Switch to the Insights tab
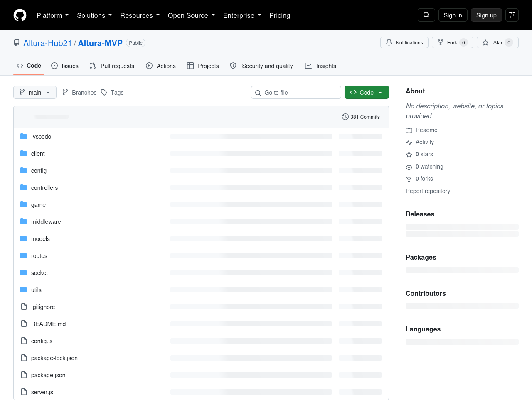Viewport: 532px width, 405px height. tap(320, 66)
